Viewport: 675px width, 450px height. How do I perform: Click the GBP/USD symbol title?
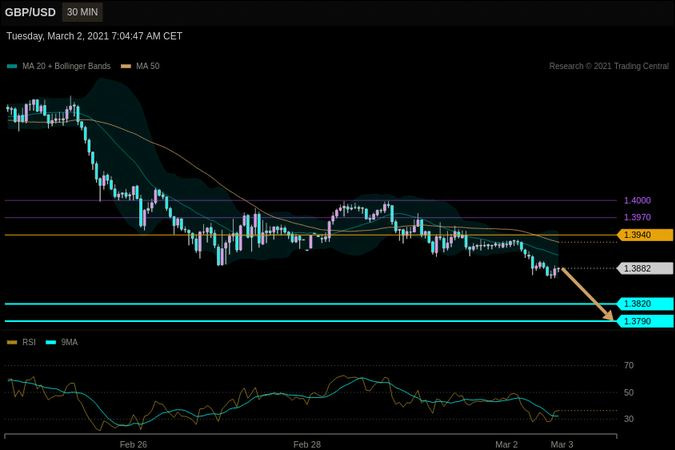click(30, 12)
